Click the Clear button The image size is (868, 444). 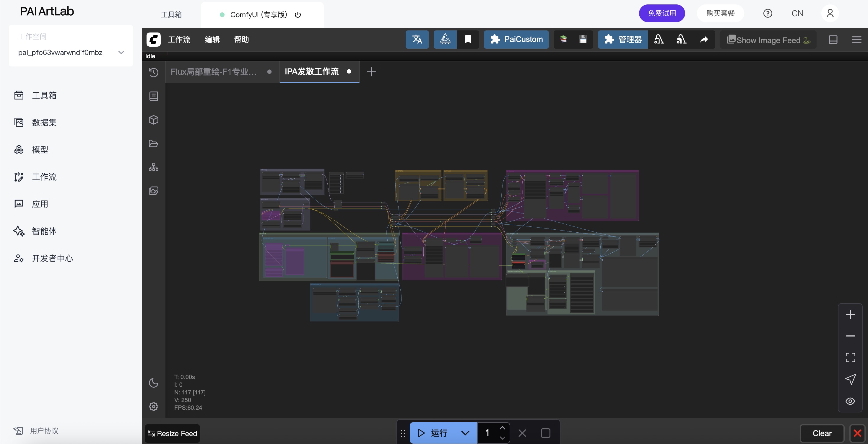[822, 433]
